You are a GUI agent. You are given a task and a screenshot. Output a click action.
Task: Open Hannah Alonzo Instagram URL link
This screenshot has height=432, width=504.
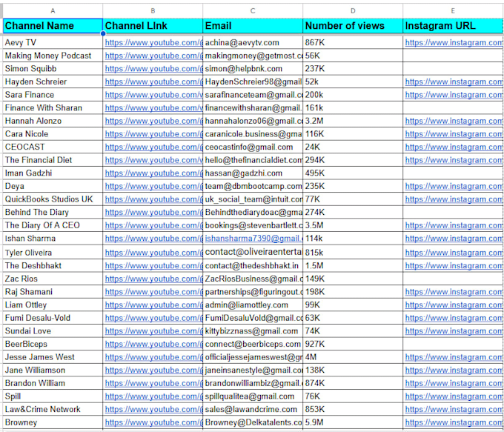click(454, 121)
